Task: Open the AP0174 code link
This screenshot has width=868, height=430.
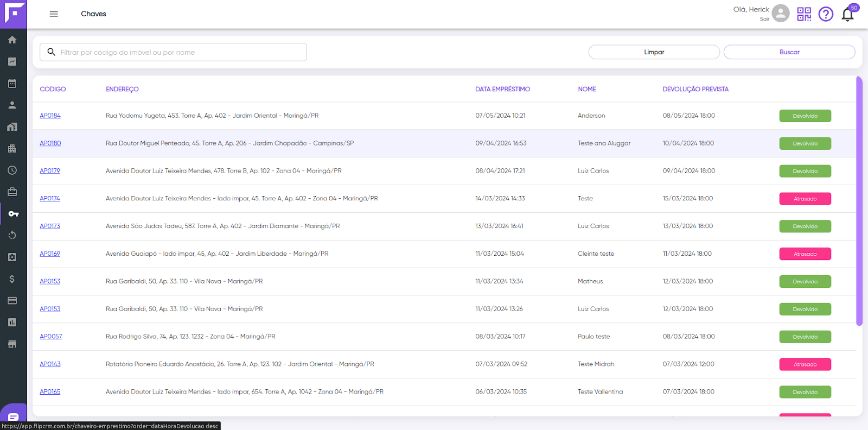Action: click(50, 198)
